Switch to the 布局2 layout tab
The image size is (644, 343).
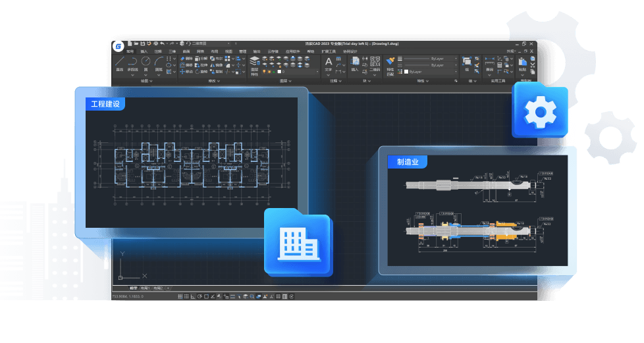[158, 288]
